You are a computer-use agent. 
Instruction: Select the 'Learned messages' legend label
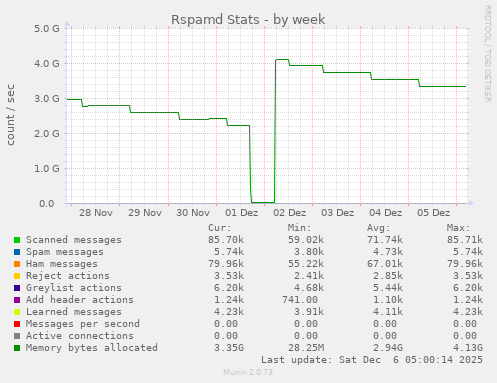(x=74, y=312)
